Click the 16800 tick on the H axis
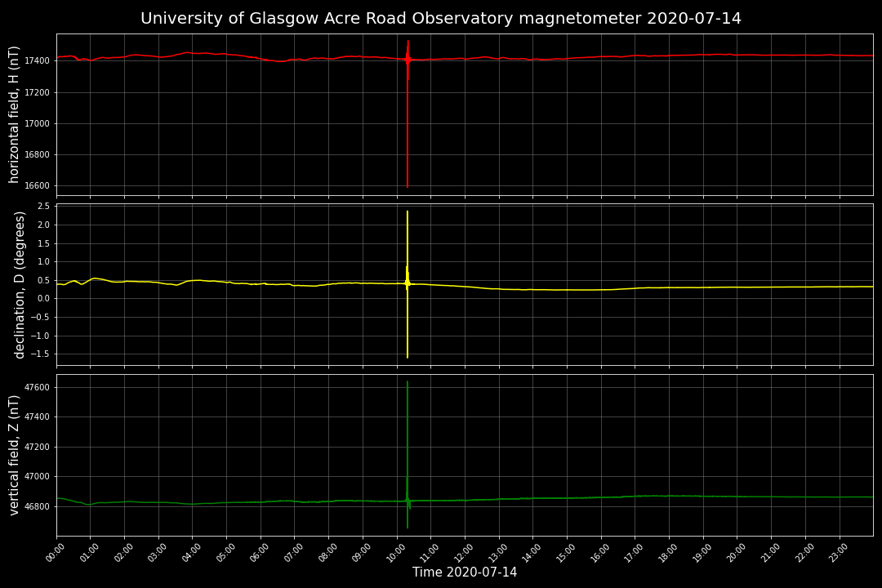 coord(37,154)
